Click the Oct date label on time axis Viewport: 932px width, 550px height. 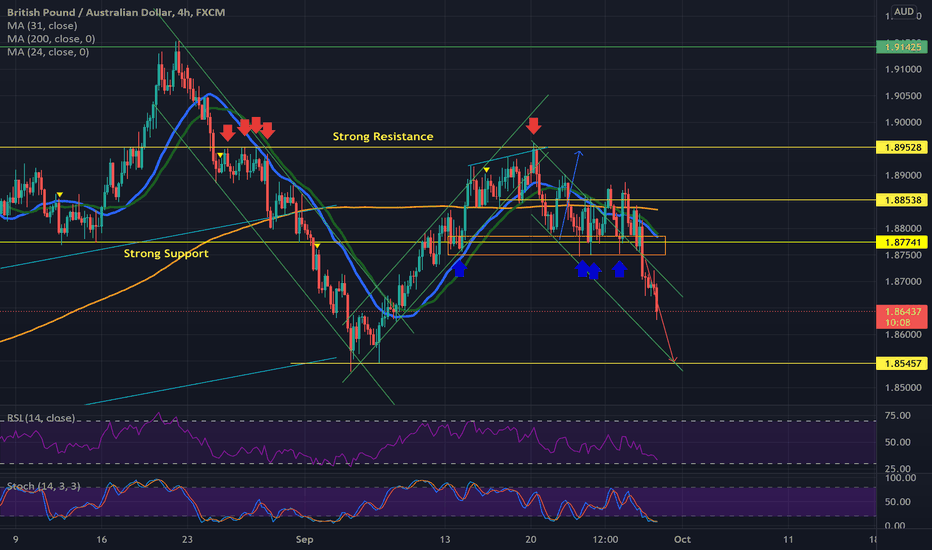[x=682, y=539]
